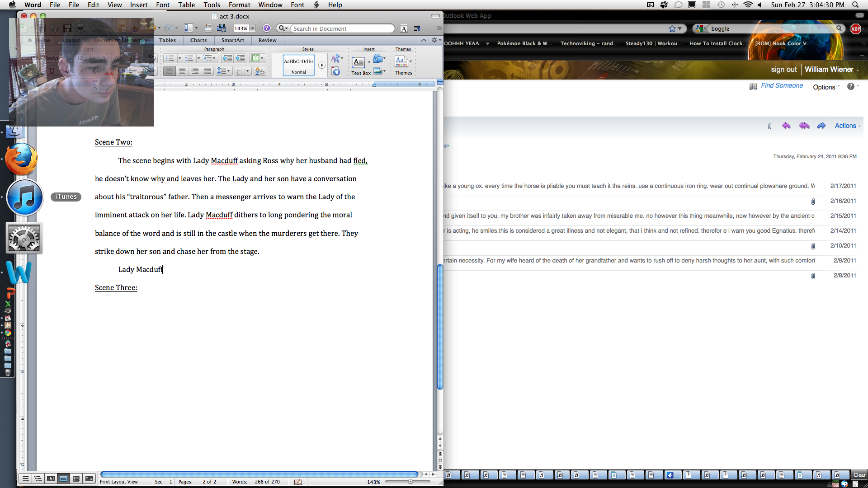
Task: Increase paragraph indent
Action: click(x=240, y=58)
